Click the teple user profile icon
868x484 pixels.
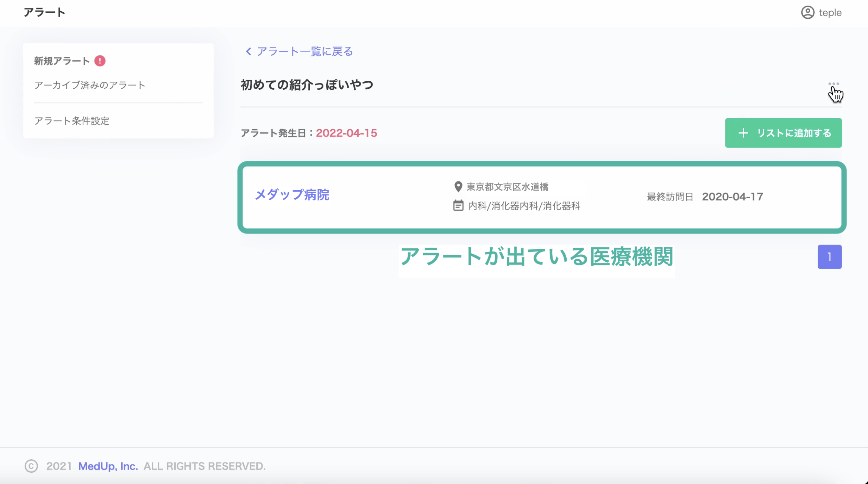807,13
